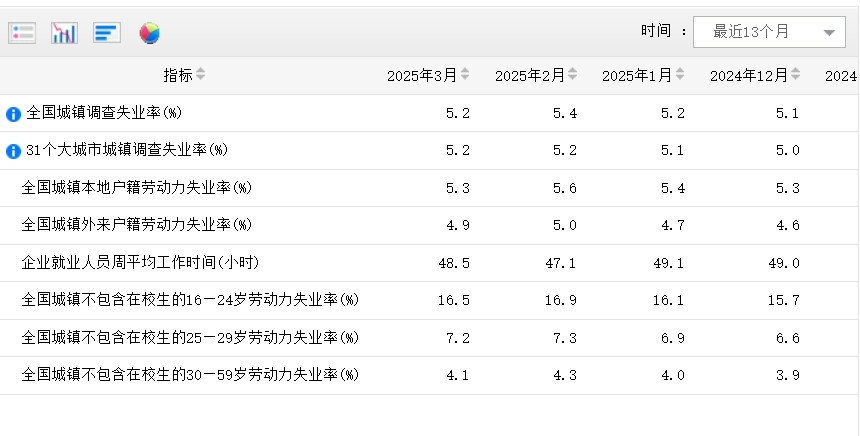Screen dimensions: 860x436
Task: Open the bar and line chart view
Action: point(64,33)
